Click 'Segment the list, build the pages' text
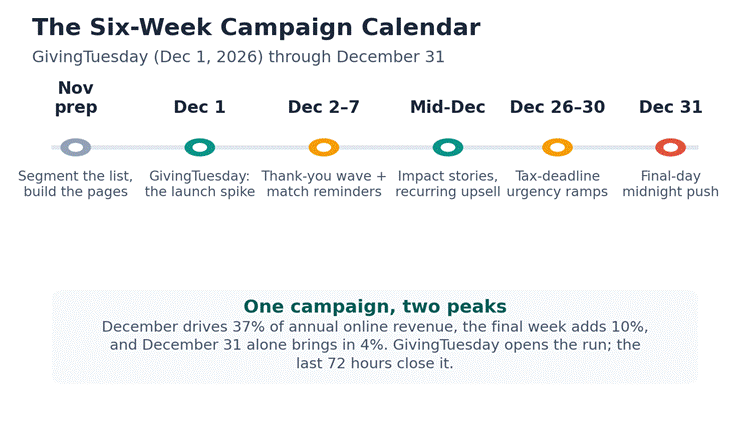The width and height of the screenshot is (750, 437). pos(76,184)
